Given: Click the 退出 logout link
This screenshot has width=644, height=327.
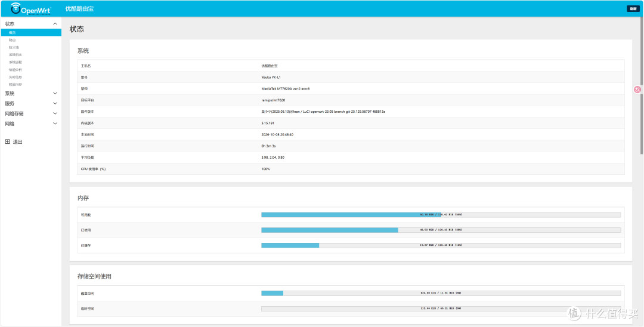Looking at the screenshot, I should coord(18,142).
